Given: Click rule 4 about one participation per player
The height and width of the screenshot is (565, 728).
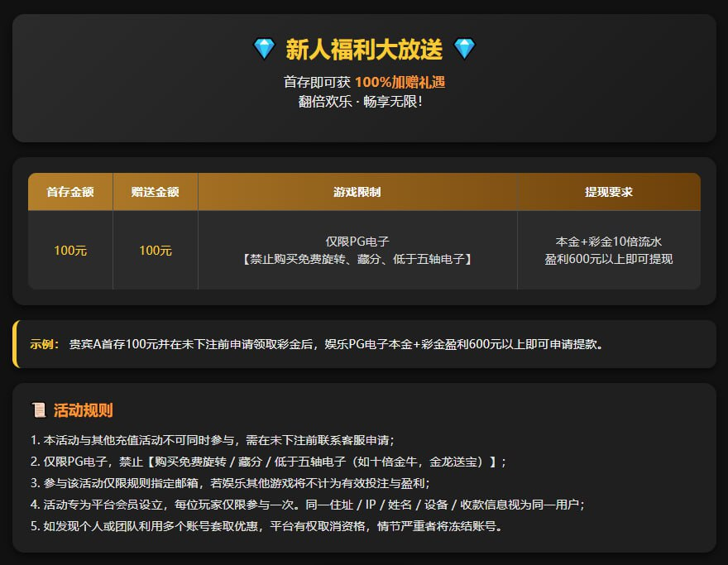Looking at the screenshot, I should click(308, 505).
